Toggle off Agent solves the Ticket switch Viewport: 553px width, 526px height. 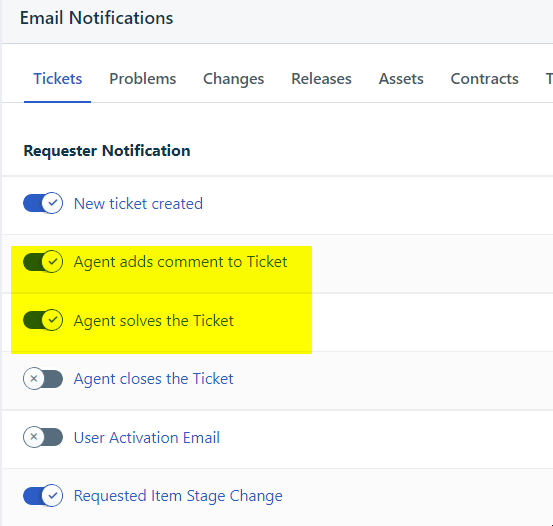[x=43, y=320]
